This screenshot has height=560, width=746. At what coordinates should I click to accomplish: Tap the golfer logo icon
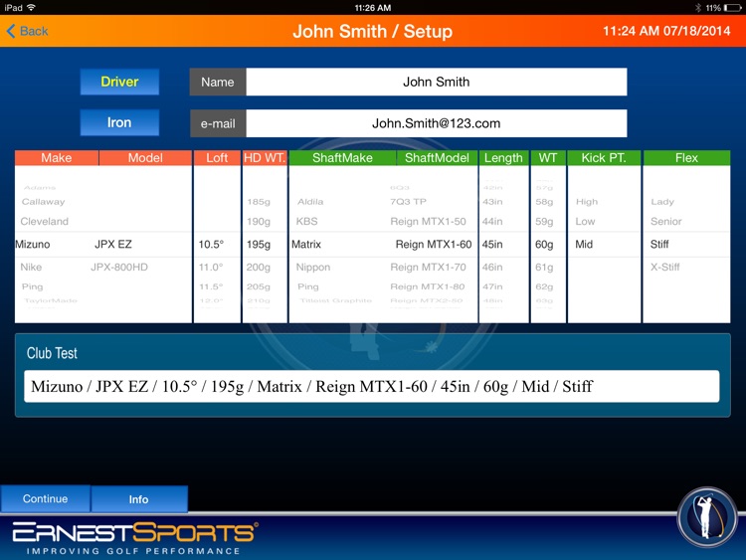pyautogui.click(x=707, y=517)
